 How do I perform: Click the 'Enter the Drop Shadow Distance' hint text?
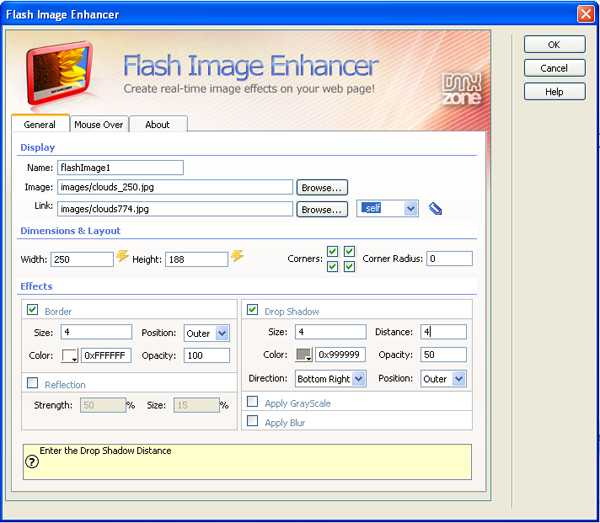point(105,451)
